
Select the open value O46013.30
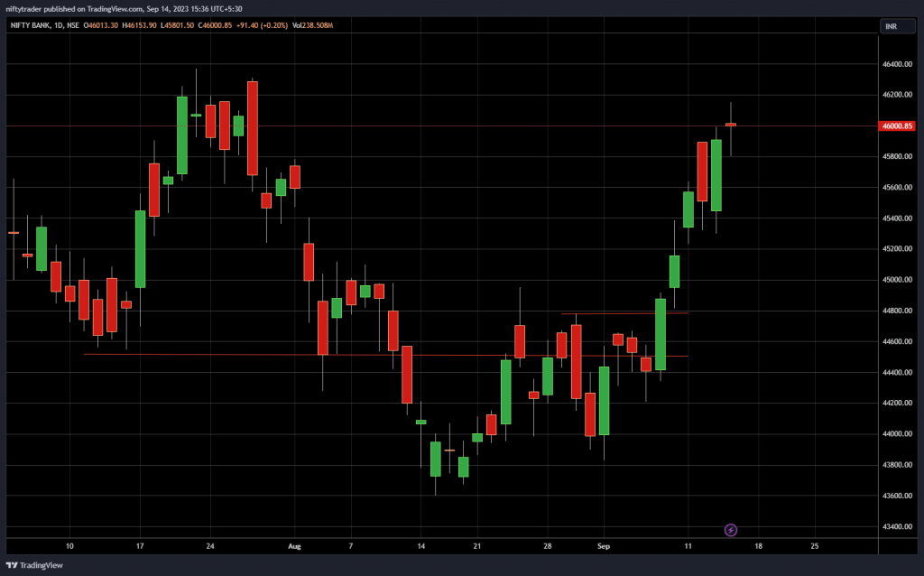coord(101,25)
